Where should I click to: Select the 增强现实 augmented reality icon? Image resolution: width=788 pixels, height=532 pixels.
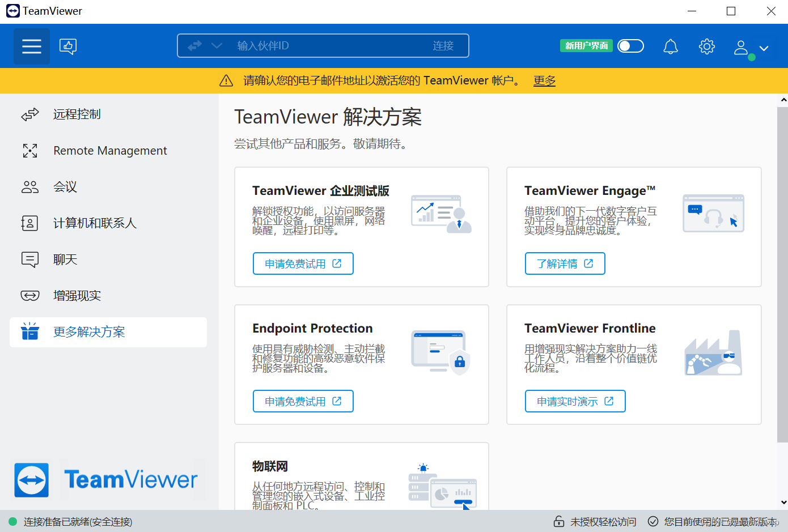click(x=29, y=295)
